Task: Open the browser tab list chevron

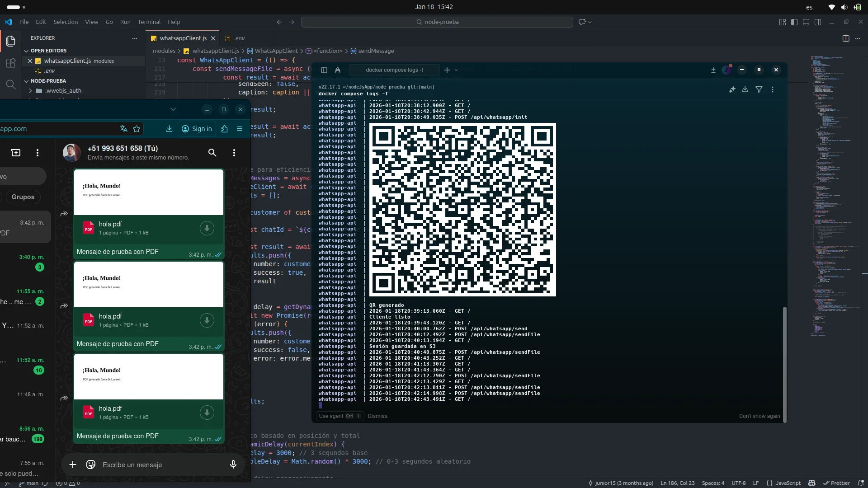Action: 173,109
